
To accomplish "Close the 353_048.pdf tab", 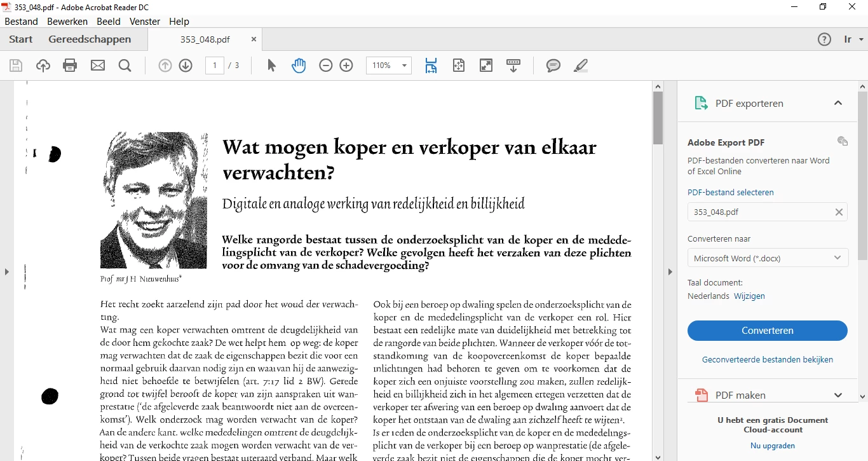I will tap(254, 39).
